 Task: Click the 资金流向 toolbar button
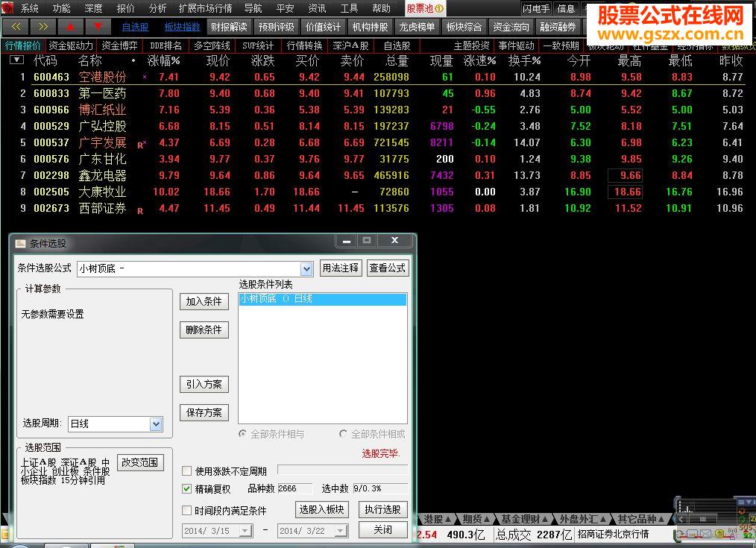click(511, 27)
